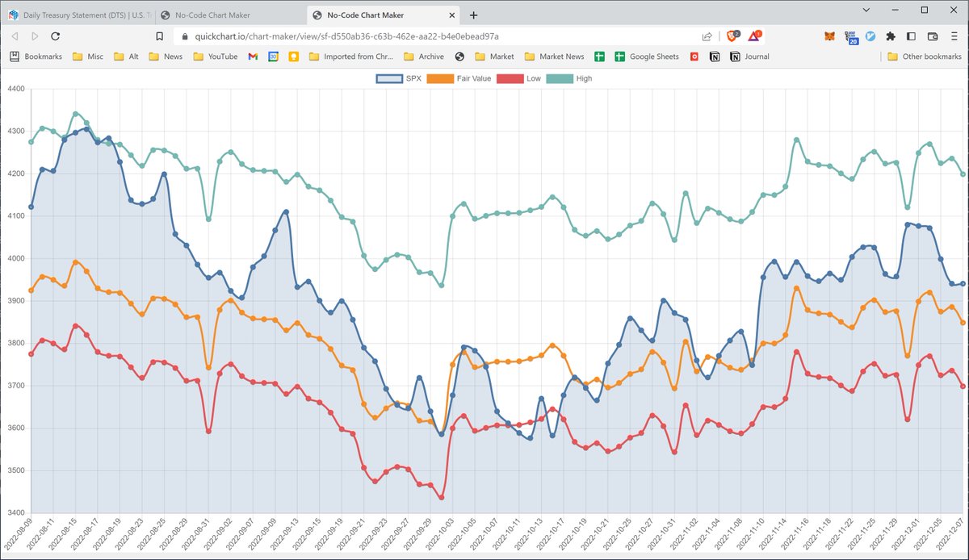
Task: Click the Brave Rewards triangle icon
Action: pyautogui.click(x=753, y=36)
